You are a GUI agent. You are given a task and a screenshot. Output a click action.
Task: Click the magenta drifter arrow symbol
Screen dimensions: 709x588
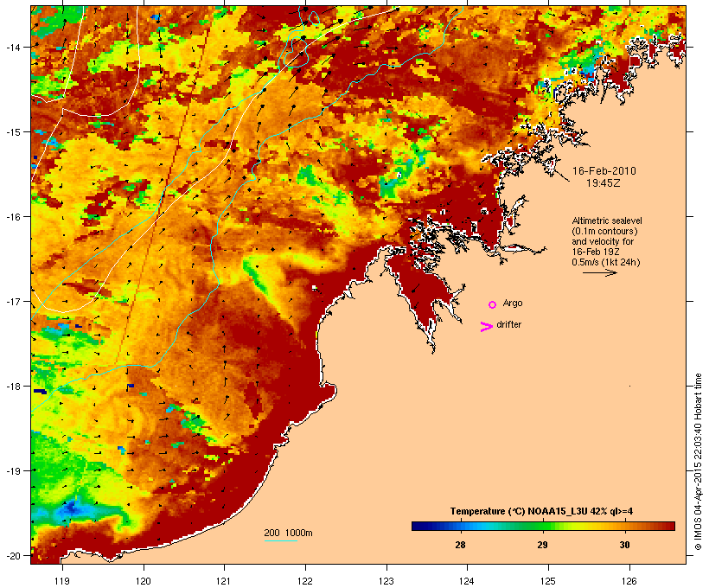486,327
